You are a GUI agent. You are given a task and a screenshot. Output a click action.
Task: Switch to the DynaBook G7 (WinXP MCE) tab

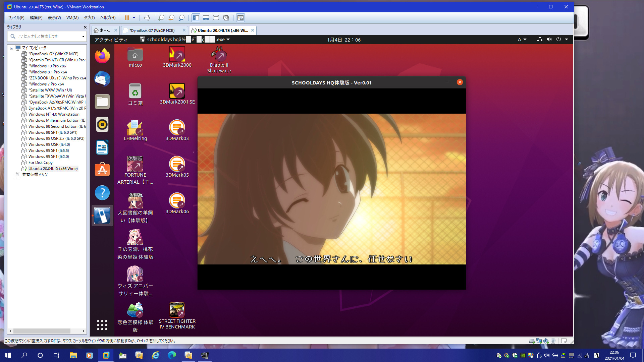[x=152, y=31]
